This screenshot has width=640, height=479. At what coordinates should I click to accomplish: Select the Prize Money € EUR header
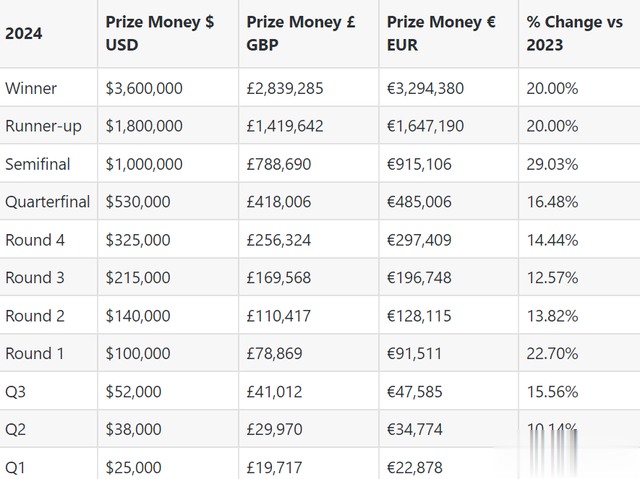coord(441,33)
